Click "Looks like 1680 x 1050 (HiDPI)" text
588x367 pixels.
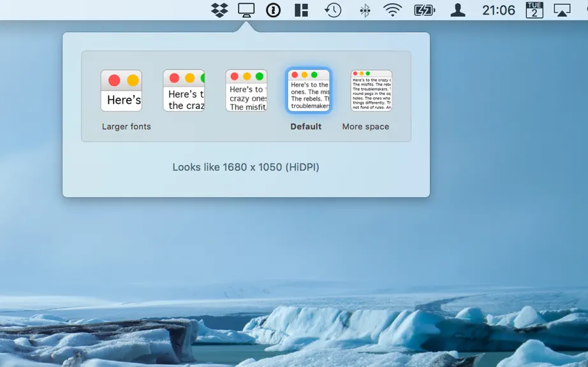click(246, 167)
